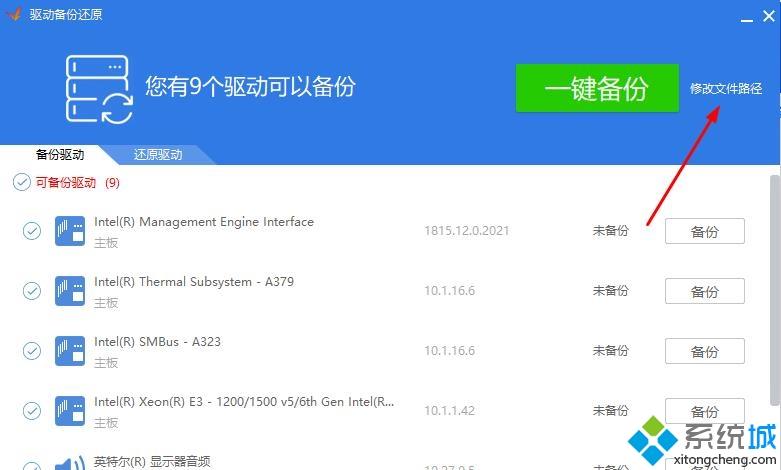Image resolution: width=781 pixels, height=470 pixels.
Task: Click 主板 label under SMBus A323
Action: click(x=106, y=363)
